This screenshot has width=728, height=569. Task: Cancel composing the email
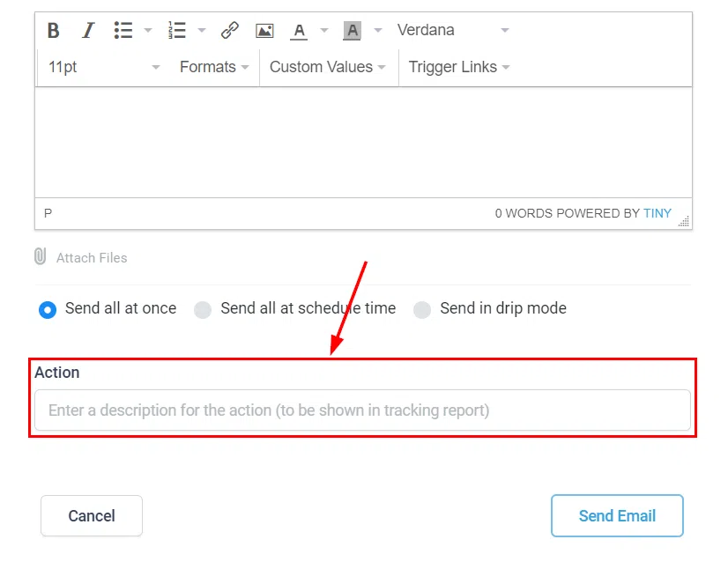coord(91,515)
